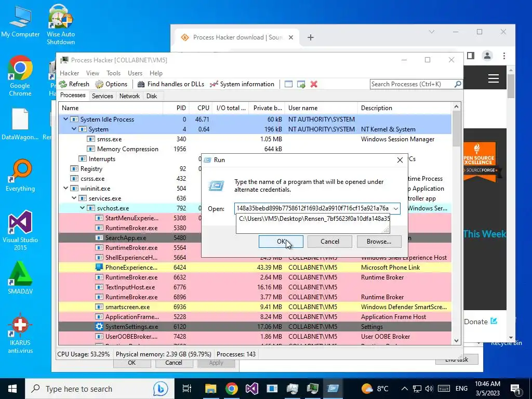Image resolution: width=532 pixels, height=399 pixels.
Task: Collapse the wininit.exe tree node
Action: point(65,188)
